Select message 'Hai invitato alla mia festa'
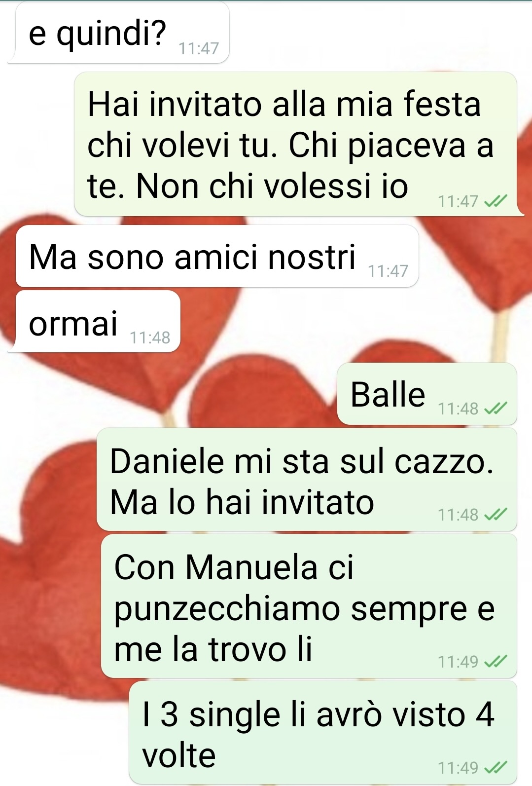The width and height of the screenshot is (532, 786). pos(296,145)
